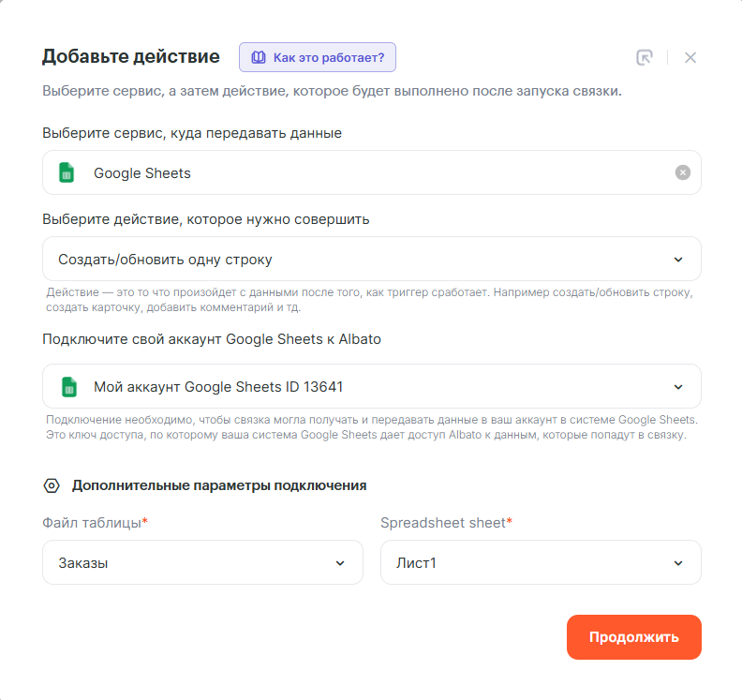Click inside the Google Sheets service field
The height and width of the screenshot is (700, 742).
(x=375, y=172)
